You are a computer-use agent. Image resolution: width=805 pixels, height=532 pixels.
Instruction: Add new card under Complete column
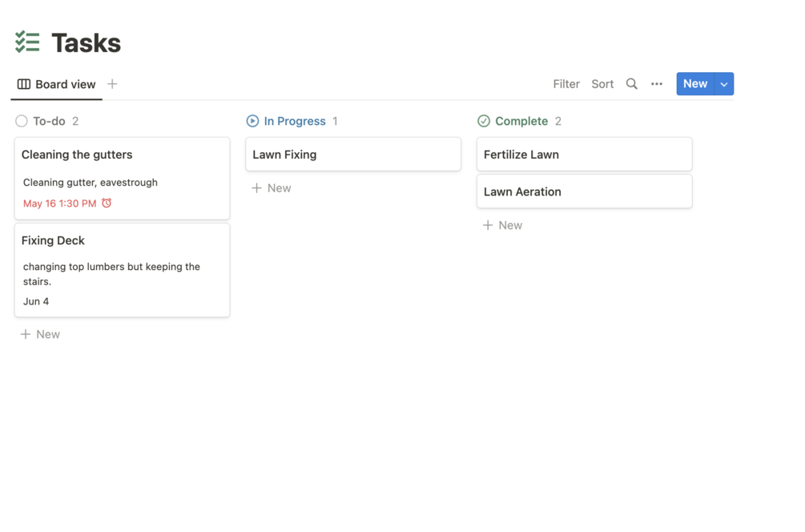coord(502,225)
